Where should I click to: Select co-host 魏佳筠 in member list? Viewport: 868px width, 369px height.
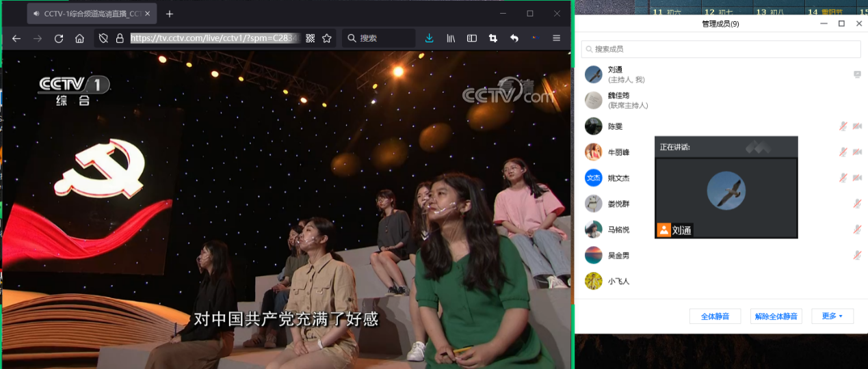pyautogui.click(x=721, y=100)
